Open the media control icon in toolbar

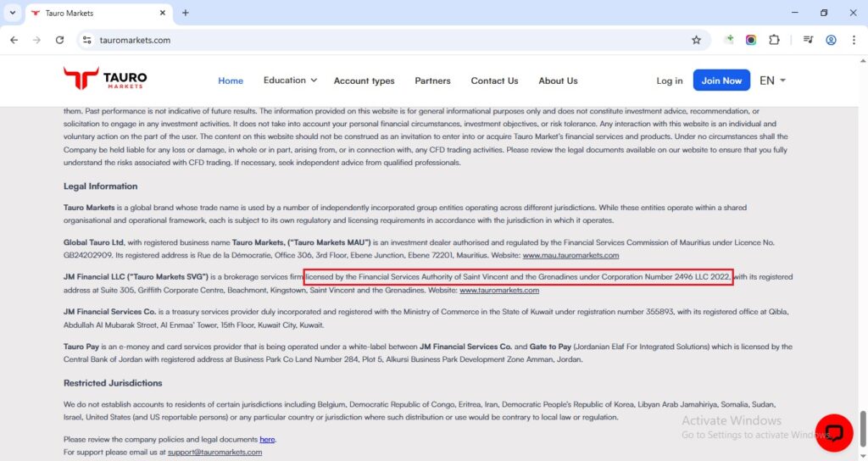808,40
